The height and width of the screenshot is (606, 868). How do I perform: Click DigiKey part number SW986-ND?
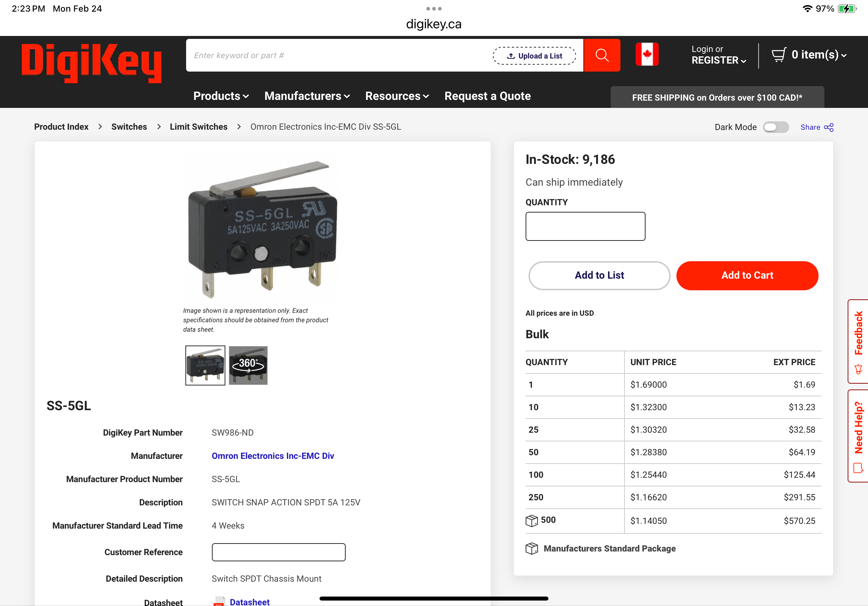pos(233,433)
